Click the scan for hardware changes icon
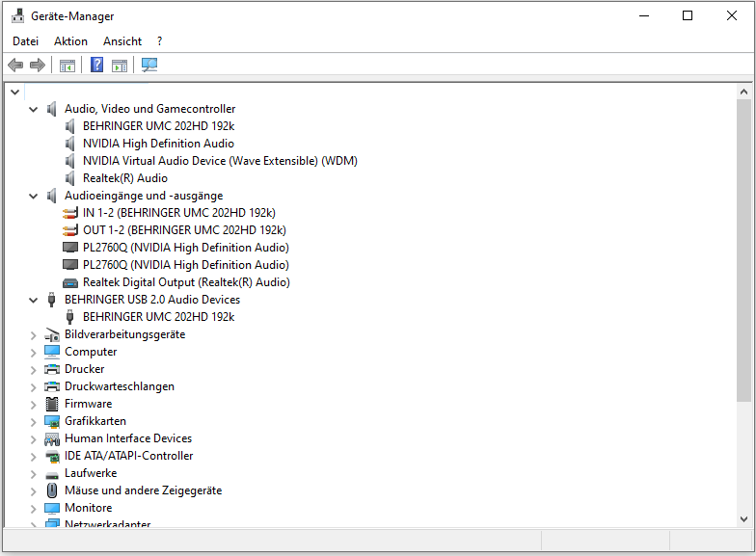 pos(149,65)
